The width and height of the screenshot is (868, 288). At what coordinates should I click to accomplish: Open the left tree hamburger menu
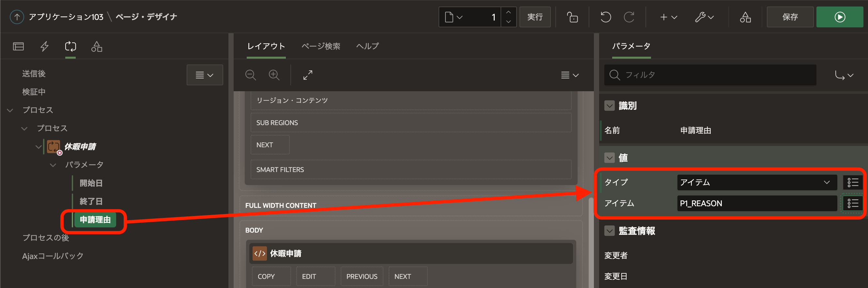[205, 75]
